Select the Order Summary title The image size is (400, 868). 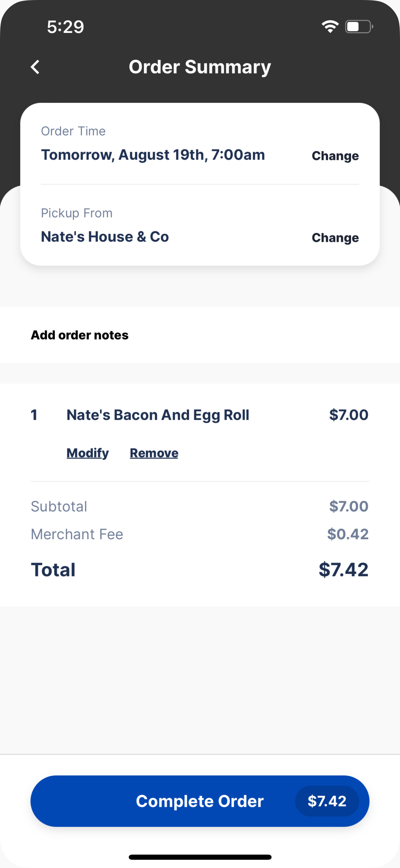point(200,67)
